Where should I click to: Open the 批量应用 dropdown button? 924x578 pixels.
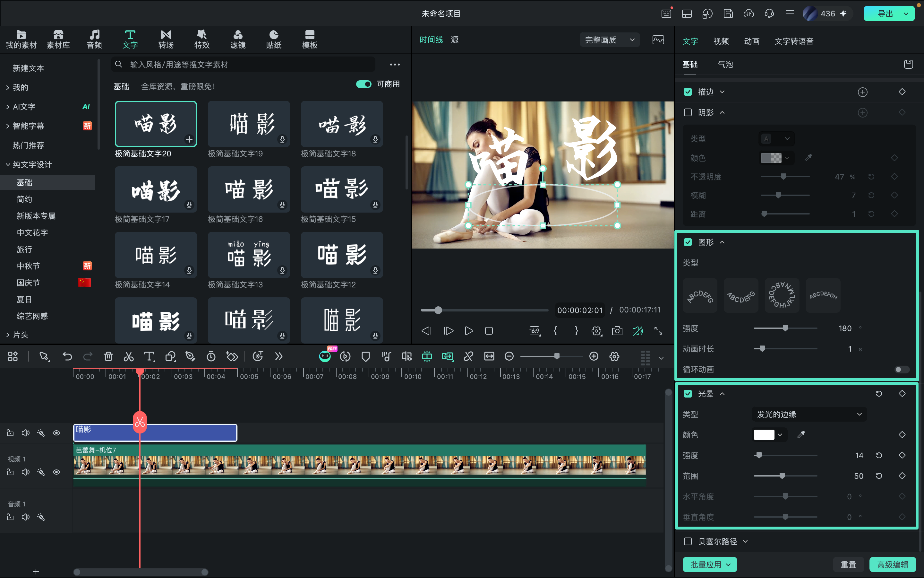(710, 564)
